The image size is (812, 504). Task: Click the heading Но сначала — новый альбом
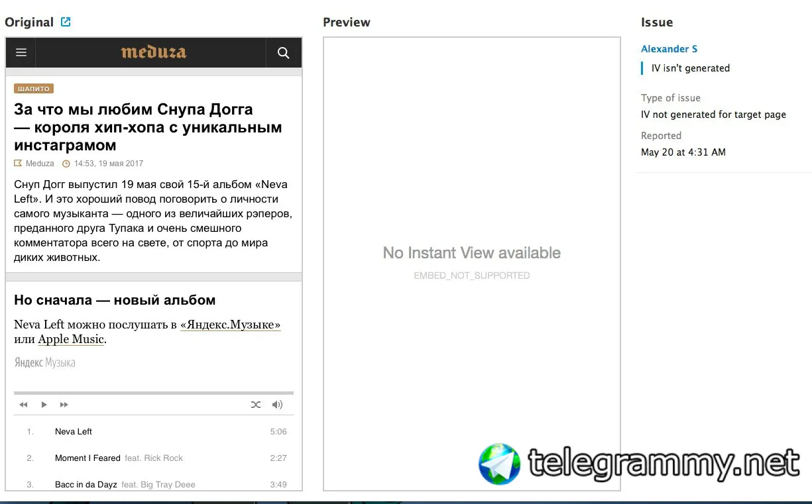(x=115, y=300)
